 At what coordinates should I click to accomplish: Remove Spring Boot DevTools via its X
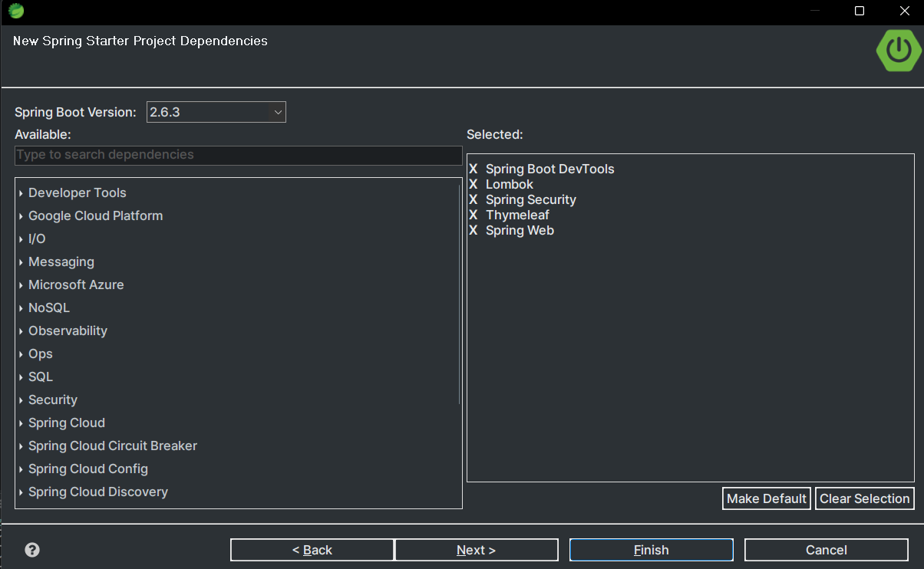[473, 169]
